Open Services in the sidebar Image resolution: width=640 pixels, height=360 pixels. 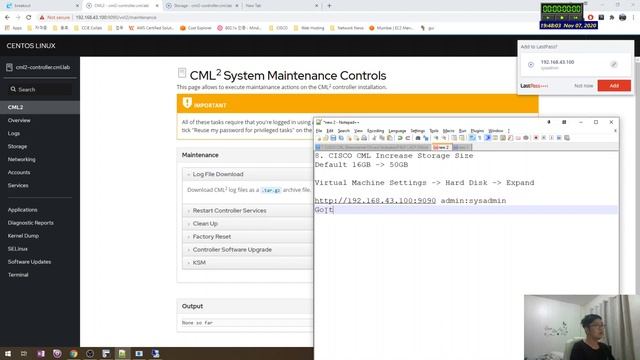tap(18, 186)
